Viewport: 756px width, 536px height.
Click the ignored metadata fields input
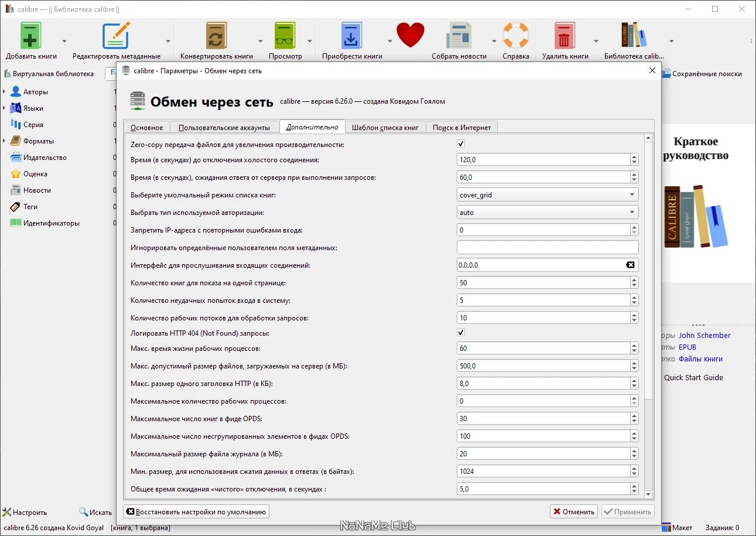[548, 247]
